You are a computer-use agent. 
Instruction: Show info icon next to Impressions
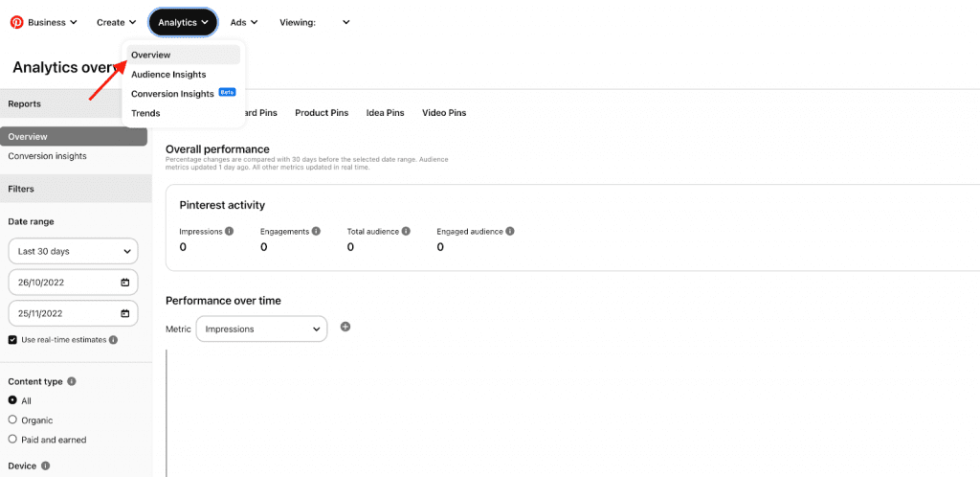click(x=230, y=231)
